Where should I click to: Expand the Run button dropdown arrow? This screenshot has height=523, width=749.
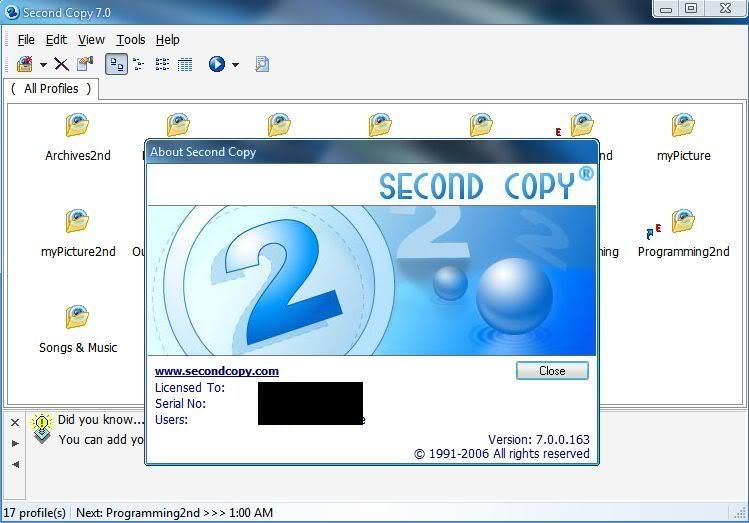coord(235,64)
